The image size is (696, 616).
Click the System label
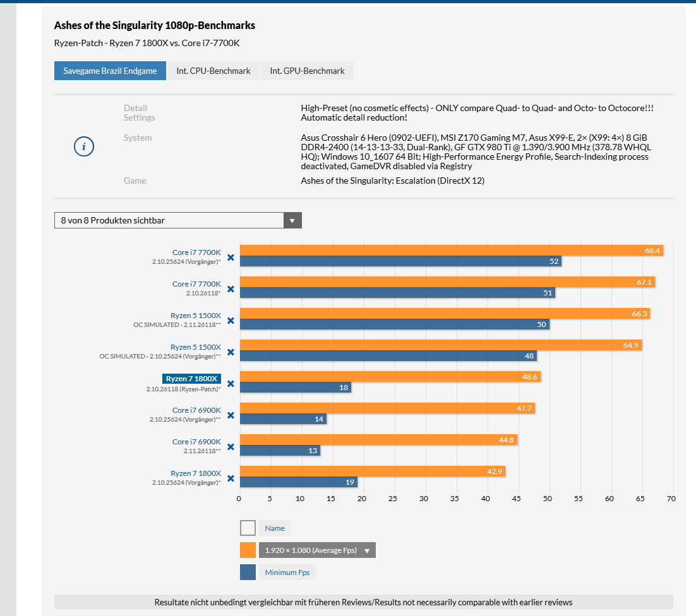[138, 138]
